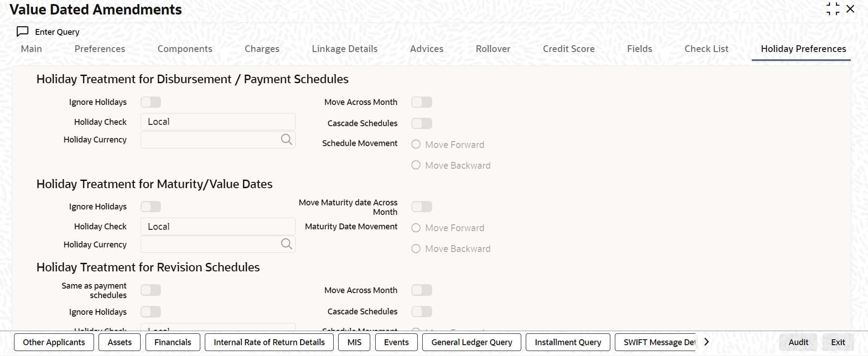
Task: Click heading Holiday Treatment for Revision Schedules
Action: [x=148, y=267]
